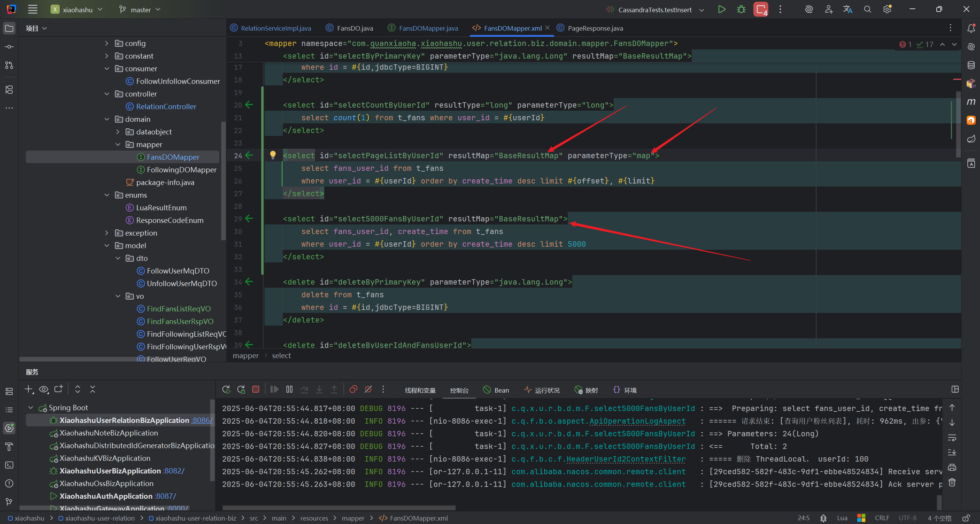This screenshot has height=524, width=980.
Task: Open the main hamburger menu
Action: pos(33,9)
